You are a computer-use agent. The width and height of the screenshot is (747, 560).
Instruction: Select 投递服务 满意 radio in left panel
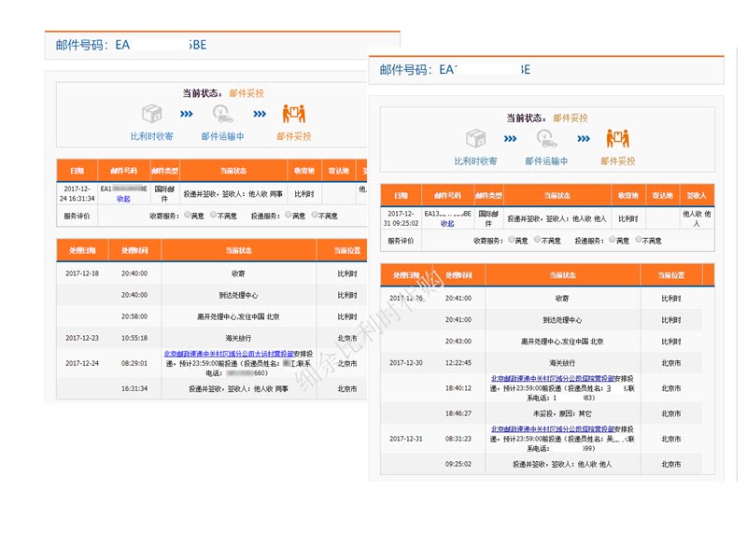click(x=289, y=215)
